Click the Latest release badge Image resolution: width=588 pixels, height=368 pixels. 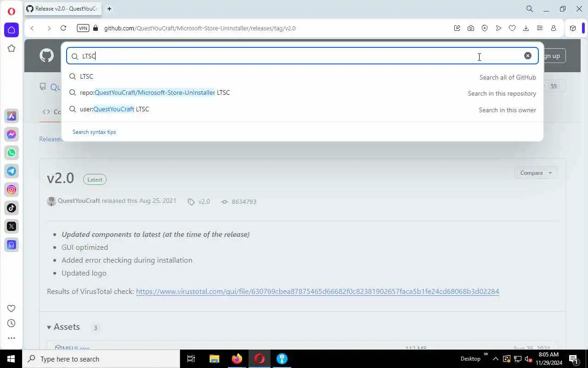pyautogui.click(x=95, y=179)
